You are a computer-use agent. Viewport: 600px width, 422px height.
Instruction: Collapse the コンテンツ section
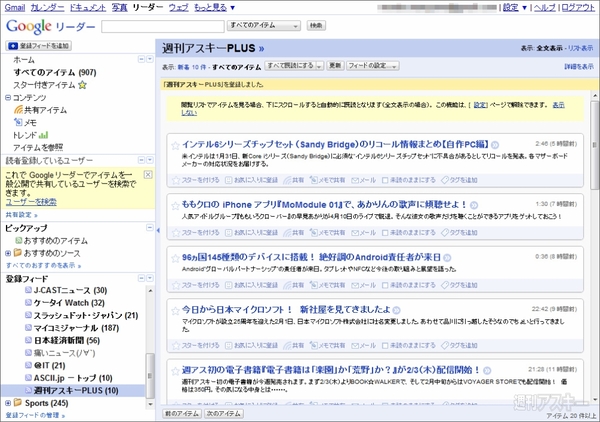pos(8,98)
